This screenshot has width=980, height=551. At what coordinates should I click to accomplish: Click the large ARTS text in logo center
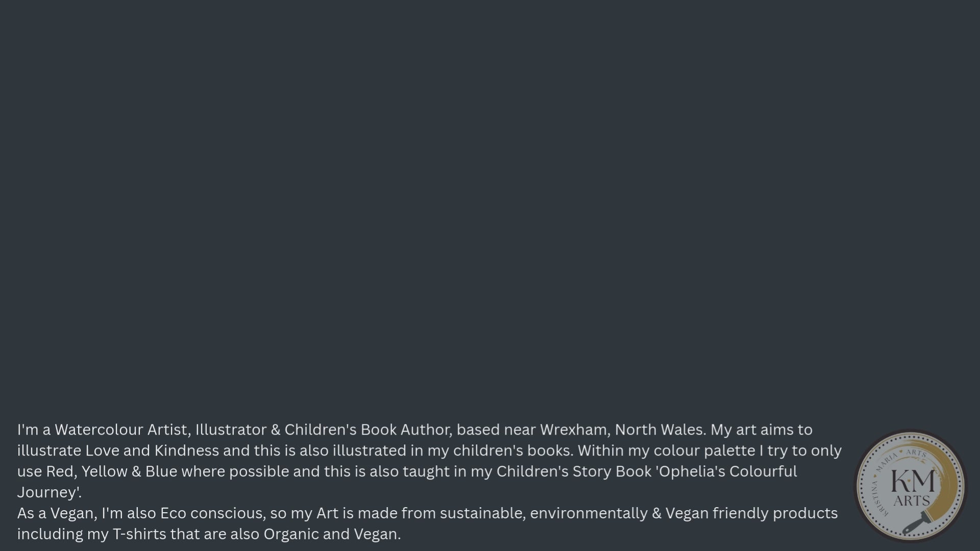[x=912, y=501]
